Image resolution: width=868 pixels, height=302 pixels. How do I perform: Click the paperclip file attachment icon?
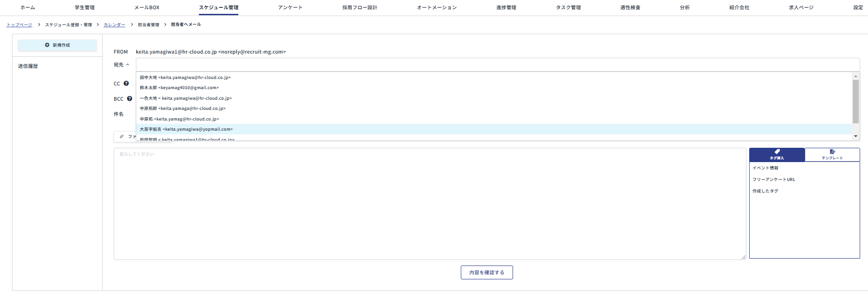(122, 137)
